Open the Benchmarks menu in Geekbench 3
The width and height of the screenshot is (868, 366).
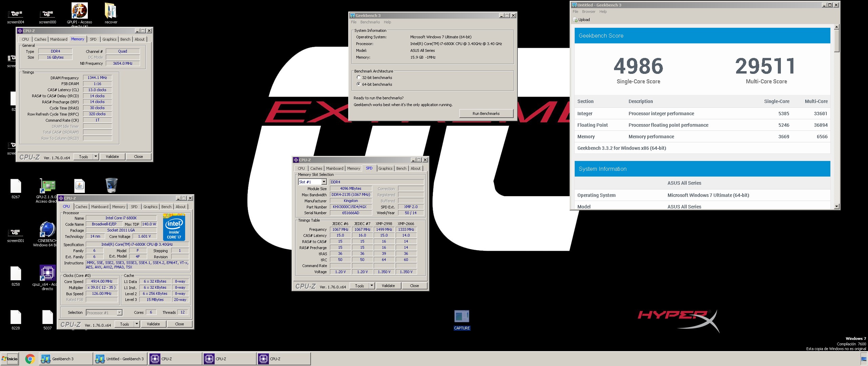click(x=370, y=22)
